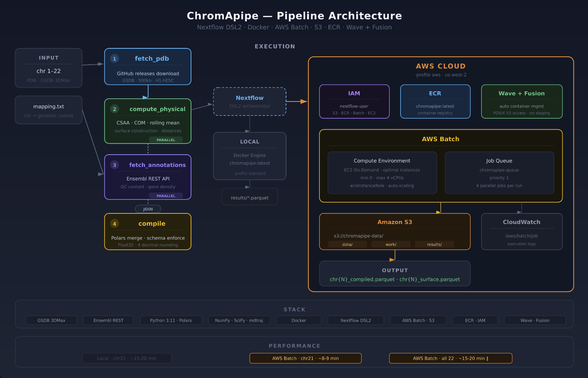Click the NumPy · SciPy · mdtraj chip
This screenshot has width=588, height=378.
pos(239,320)
